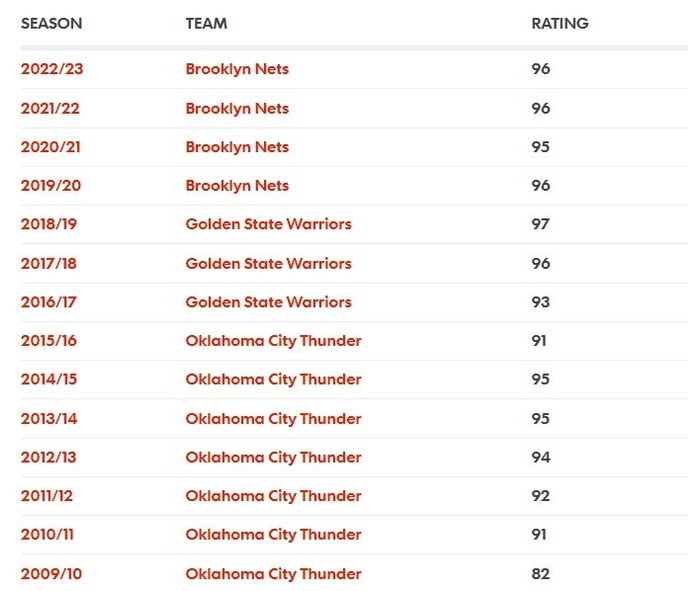Open the 2022/23 season link
The width and height of the screenshot is (700, 591).
[x=54, y=70]
